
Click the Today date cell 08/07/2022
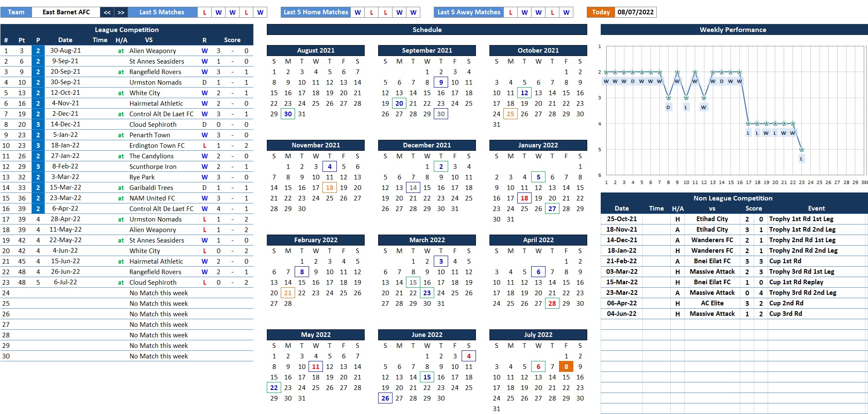click(x=635, y=12)
